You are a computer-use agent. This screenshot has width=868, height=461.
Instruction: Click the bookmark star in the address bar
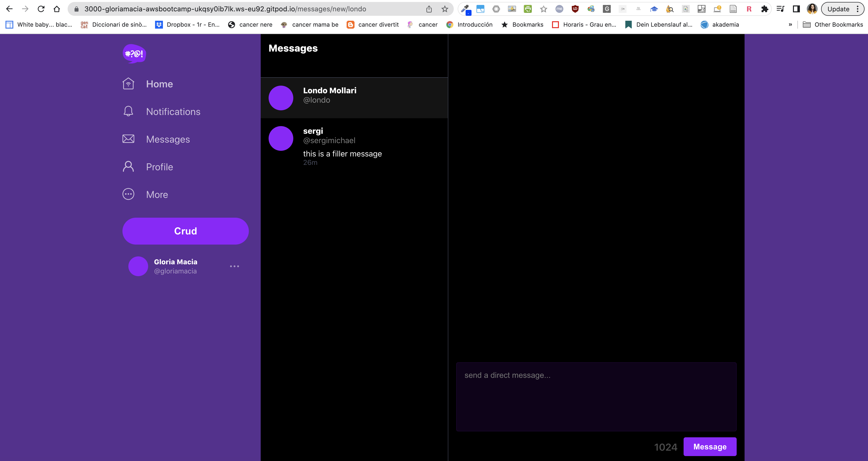coord(444,9)
